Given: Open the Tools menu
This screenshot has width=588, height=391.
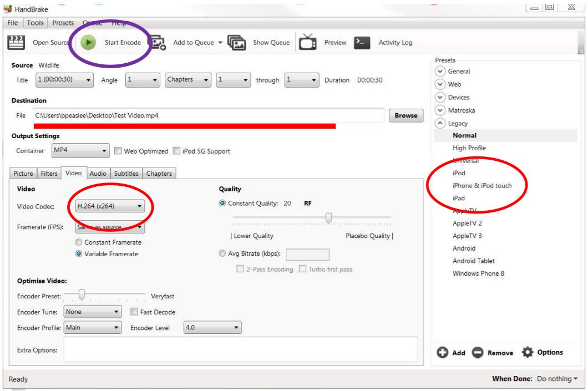Looking at the screenshot, I should (x=36, y=23).
